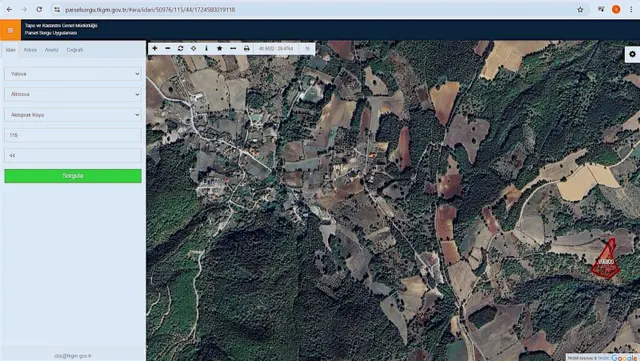This screenshot has height=361, width=640.
Task: Switch to the Adres tab
Action: [30, 50]
